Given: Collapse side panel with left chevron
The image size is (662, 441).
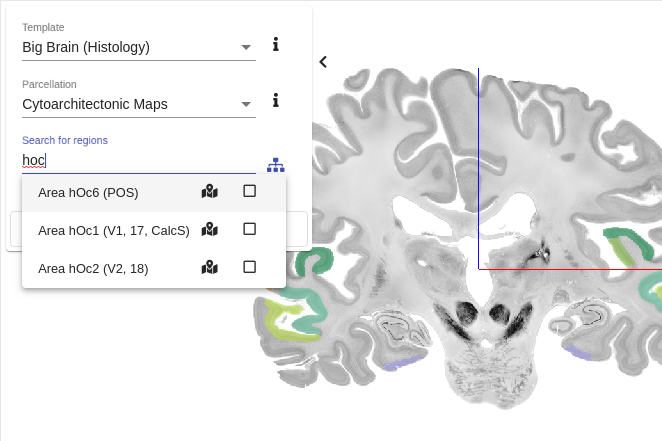Looking at the screenshot, I should click(x=323, y=62).
